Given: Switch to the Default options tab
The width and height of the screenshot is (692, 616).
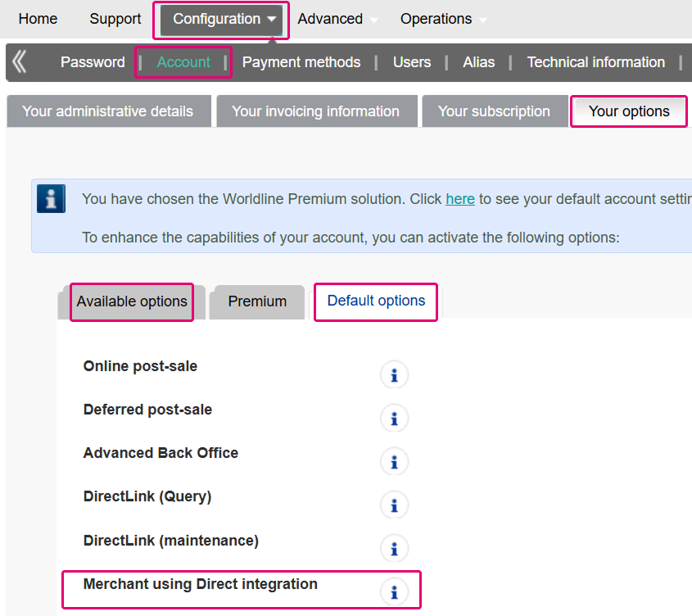Looking at the screenshot, I should [376, 301].
